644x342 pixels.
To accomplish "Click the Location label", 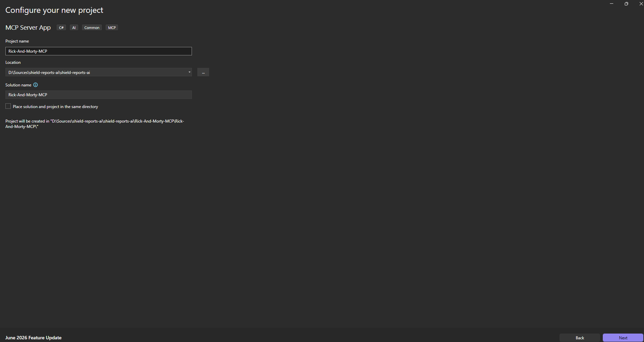I will tap(13, 62).
